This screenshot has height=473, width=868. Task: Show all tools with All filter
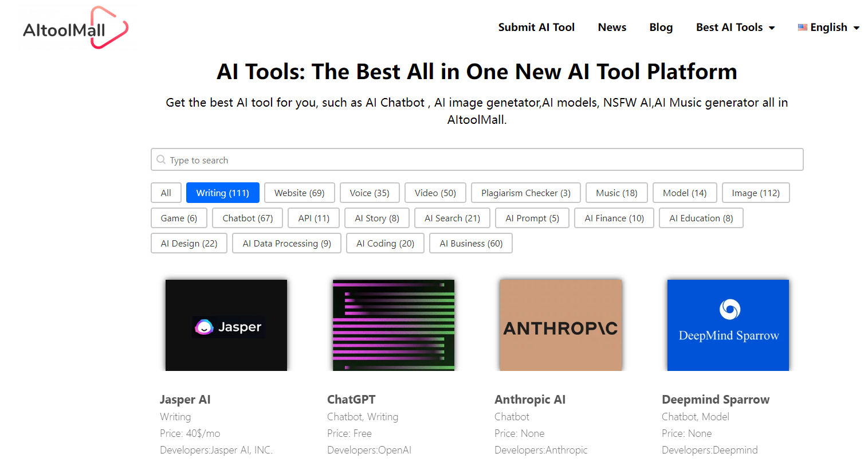tap(166, 193)
